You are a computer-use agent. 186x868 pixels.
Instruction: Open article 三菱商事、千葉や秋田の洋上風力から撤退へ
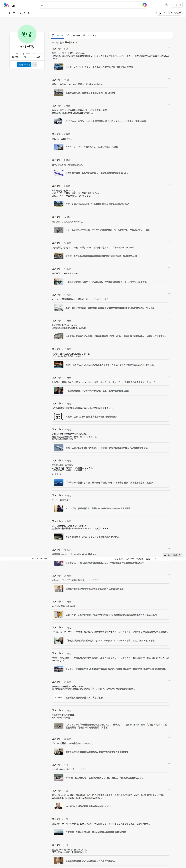pyautogui.click(x=111, y=832)
